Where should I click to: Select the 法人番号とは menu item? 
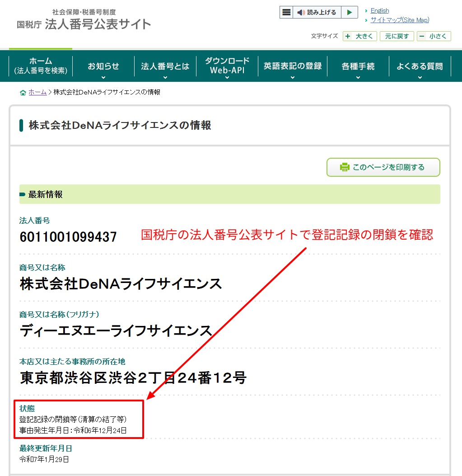point(165,66)
